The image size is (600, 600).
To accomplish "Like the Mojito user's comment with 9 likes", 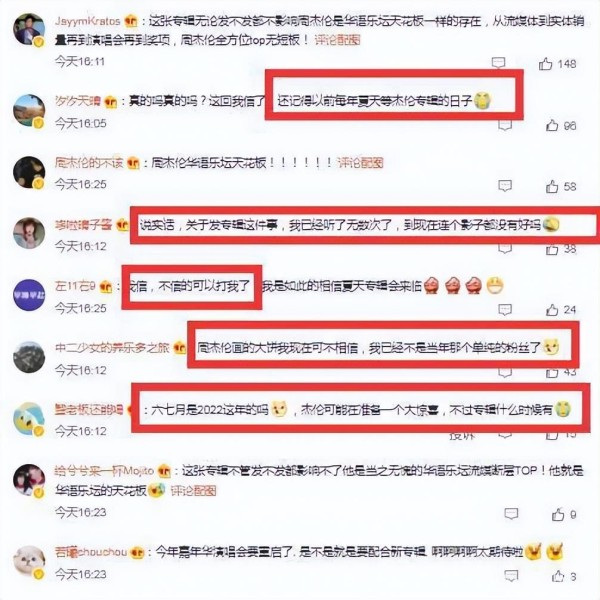I will click(558, 514).
